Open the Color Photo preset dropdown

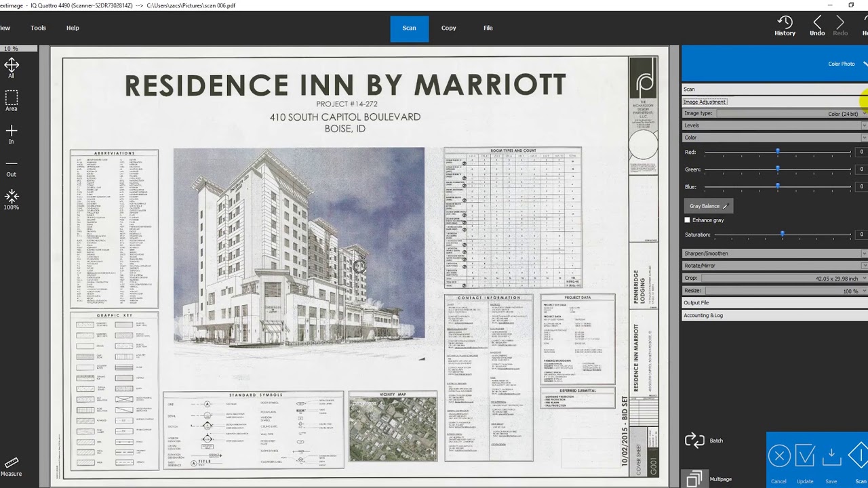[x=774, y=64]
